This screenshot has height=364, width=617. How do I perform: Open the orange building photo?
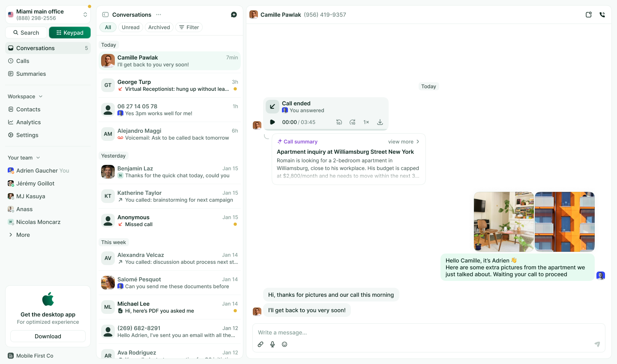[x=565, y=222]
